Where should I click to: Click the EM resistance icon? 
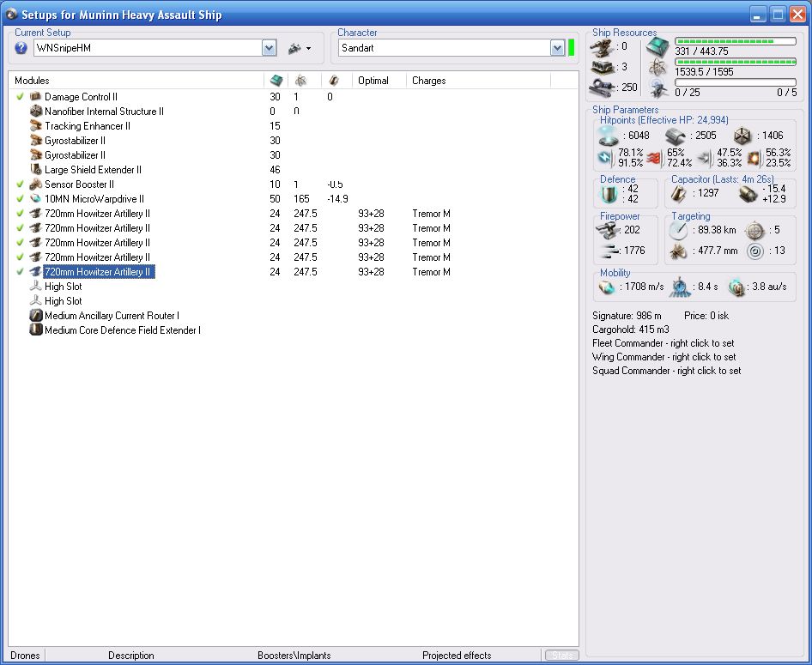[x=605, y=157]
